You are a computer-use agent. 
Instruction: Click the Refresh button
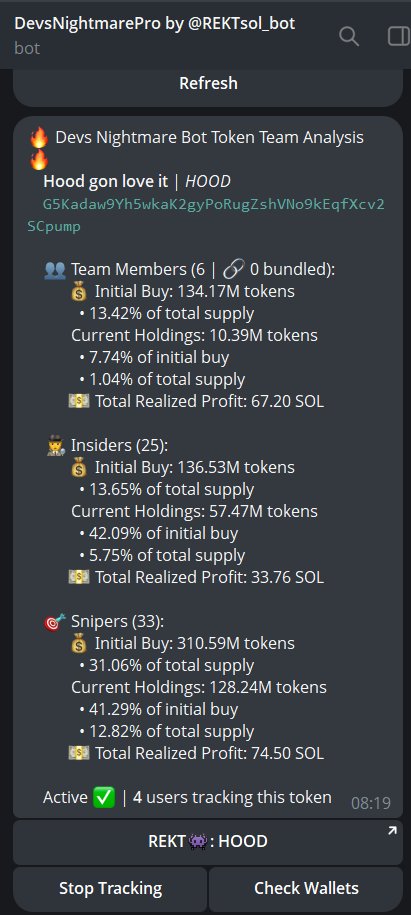pos(208,83)
